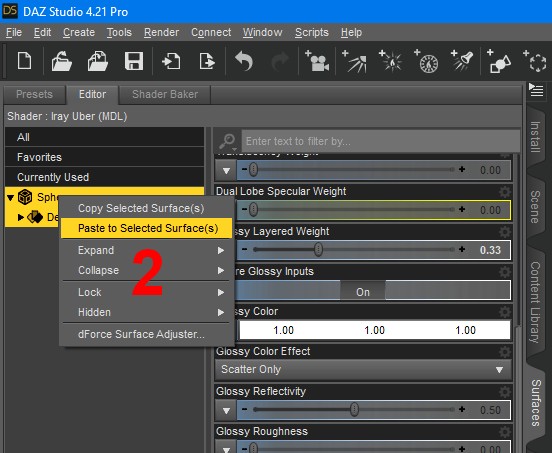Open the Glossy Roughness options arrow
Image resolution: width=552 pixels, height=453 pixels.
(x=226, y=448)
